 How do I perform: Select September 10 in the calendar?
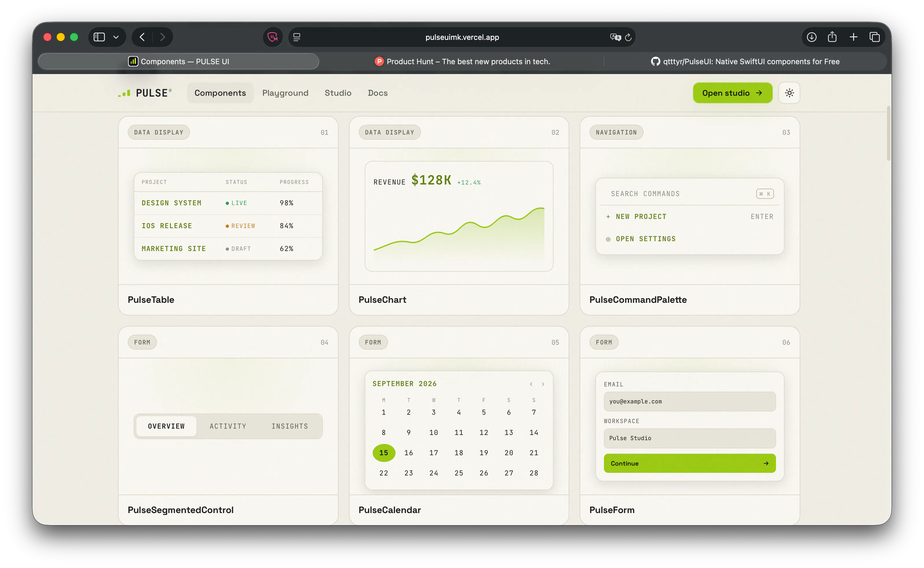(x=433, y=432)
